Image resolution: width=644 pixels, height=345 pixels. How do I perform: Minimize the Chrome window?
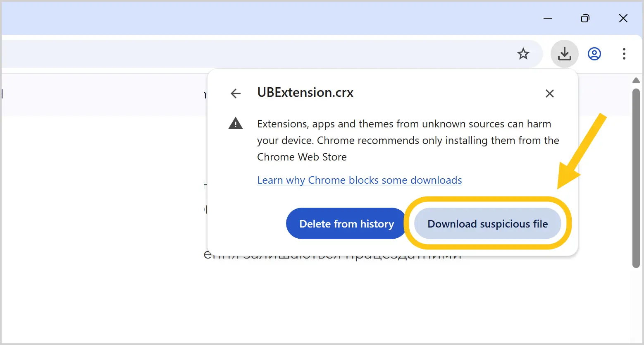(548, 18)
